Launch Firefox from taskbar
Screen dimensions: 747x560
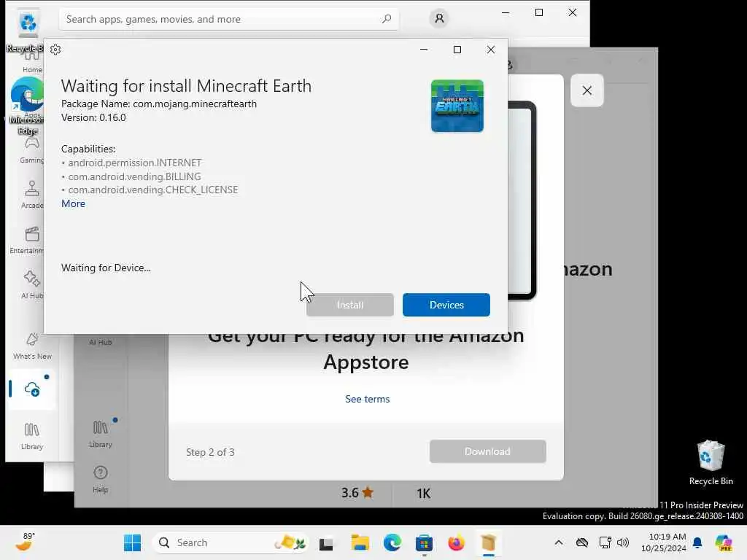457,542
